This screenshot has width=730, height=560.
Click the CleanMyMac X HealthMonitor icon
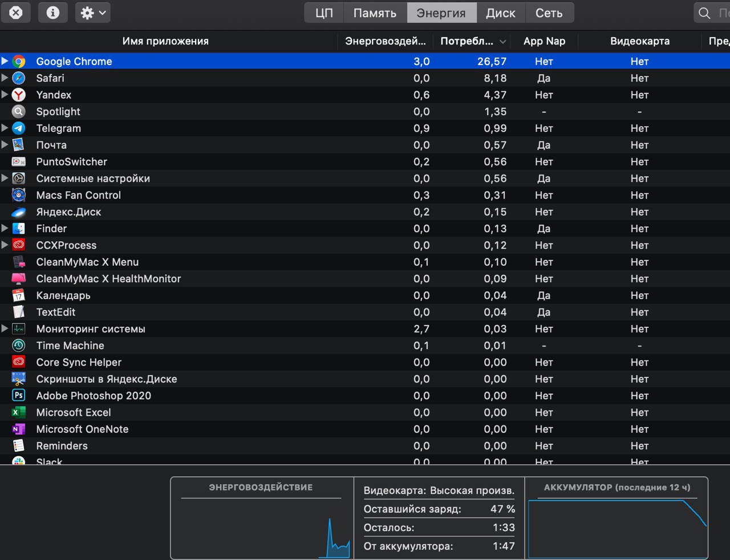click(19, 279)
